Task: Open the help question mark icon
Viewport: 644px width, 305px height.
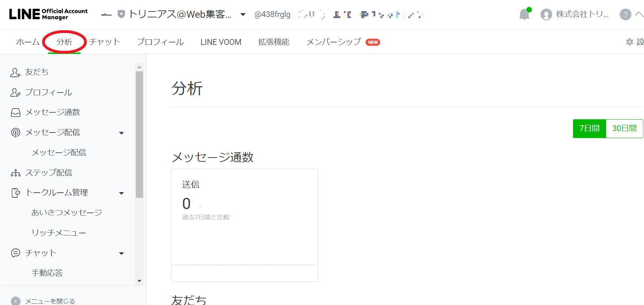Action: tap(625, 14)
